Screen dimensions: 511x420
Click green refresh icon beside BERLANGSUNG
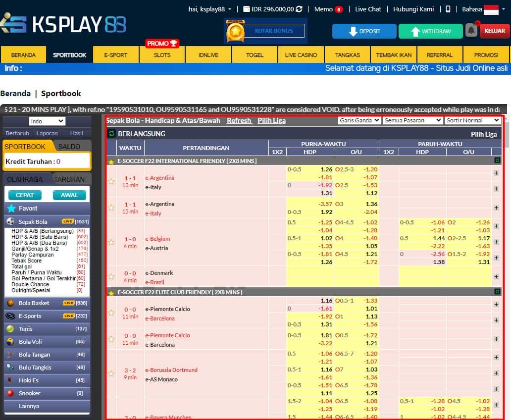[x=111, y=134]
